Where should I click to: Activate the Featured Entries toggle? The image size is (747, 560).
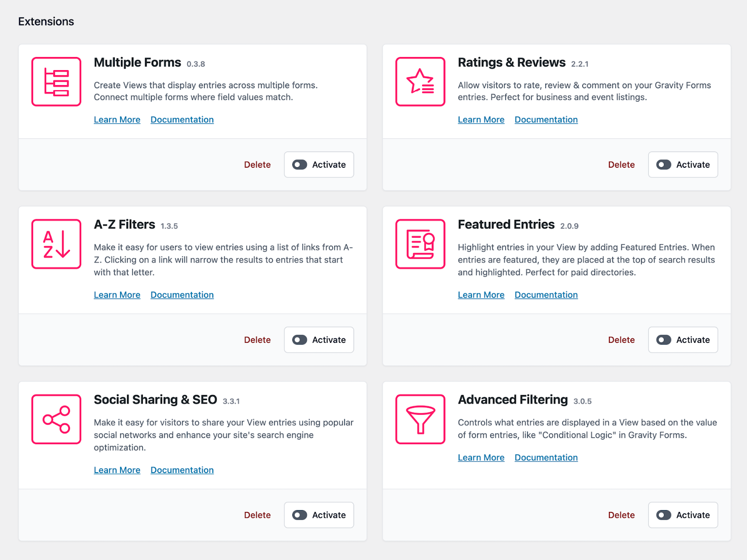coord(683,340)
